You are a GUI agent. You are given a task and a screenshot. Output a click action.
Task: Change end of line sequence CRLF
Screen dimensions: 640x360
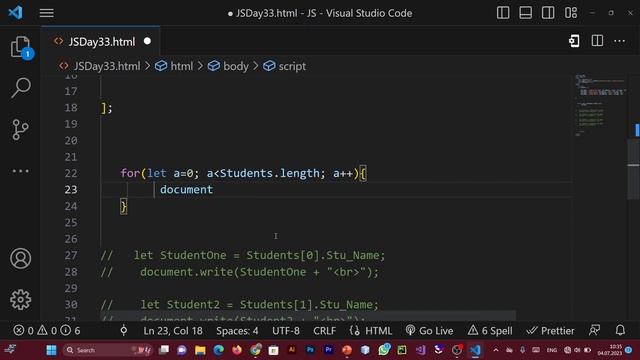click(x=324, y=331)
